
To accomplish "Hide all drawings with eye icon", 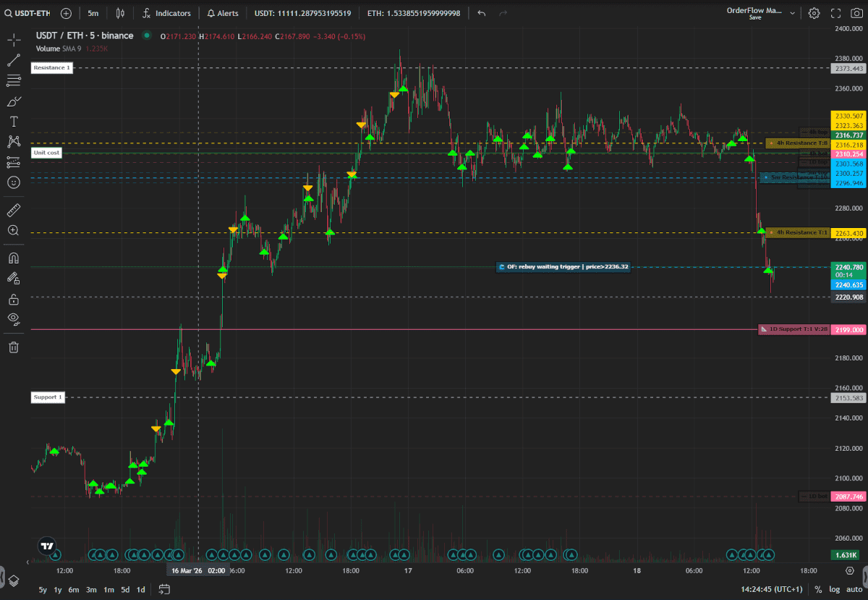I will tap(13, 318).
